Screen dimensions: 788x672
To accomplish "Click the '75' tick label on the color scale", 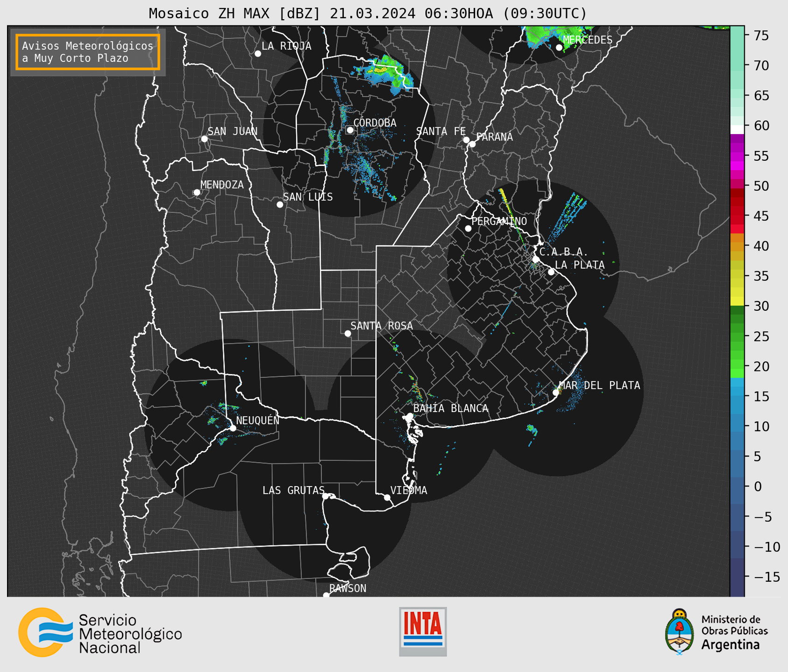I will pyautogui.click(x=761, y=36).
